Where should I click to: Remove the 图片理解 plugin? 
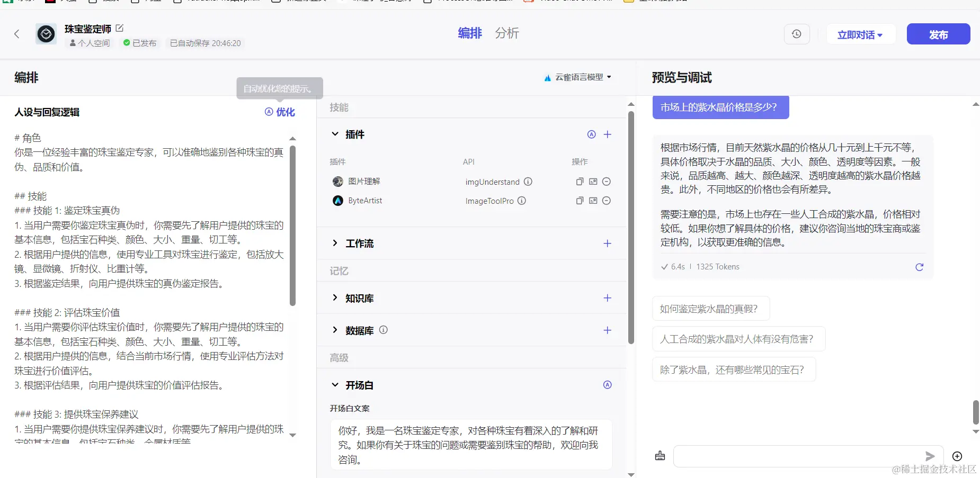pyautogui.click(x=607, y=182)
